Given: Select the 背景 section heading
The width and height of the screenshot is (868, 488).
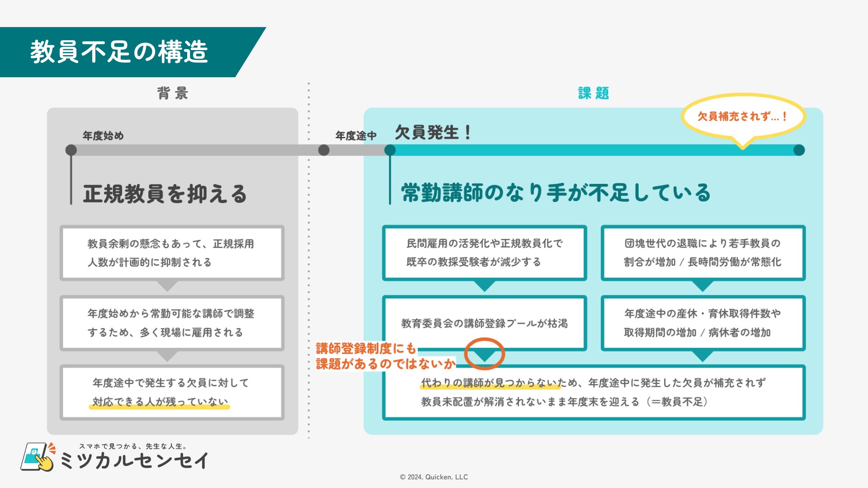Looking at the screenshot, I should [172, 93].
